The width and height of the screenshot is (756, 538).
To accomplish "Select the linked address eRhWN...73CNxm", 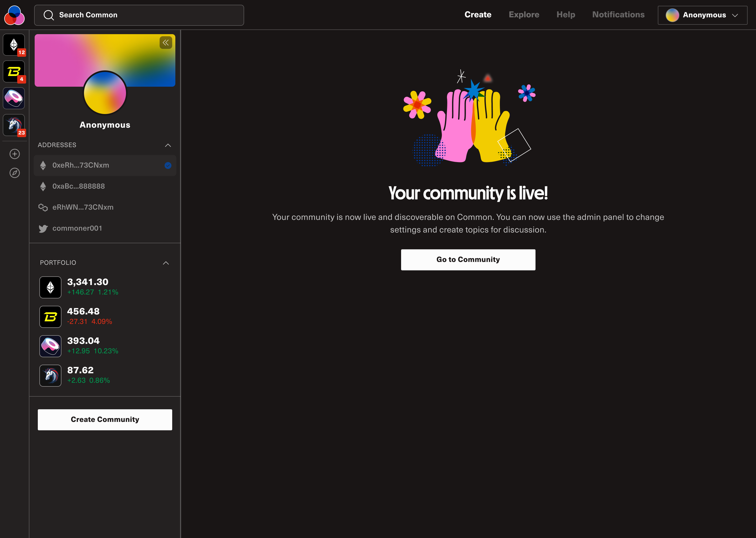I will (83, 207).
